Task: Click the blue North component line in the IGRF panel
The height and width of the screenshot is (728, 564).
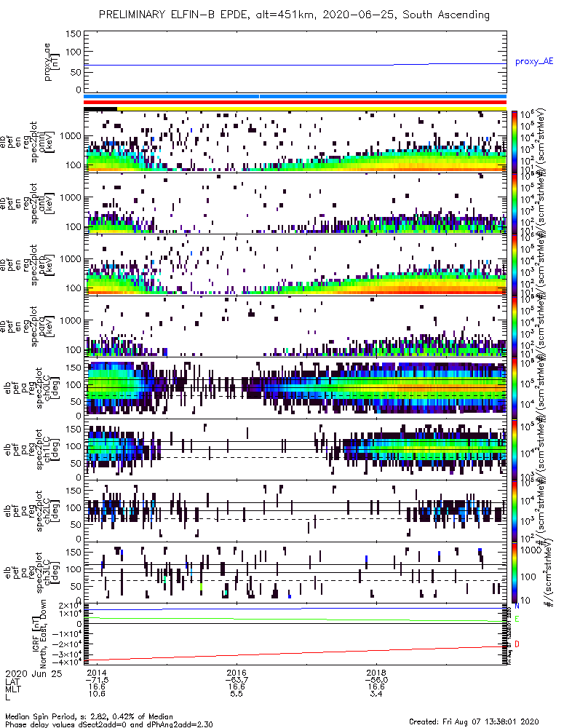Action: (295, 609)
